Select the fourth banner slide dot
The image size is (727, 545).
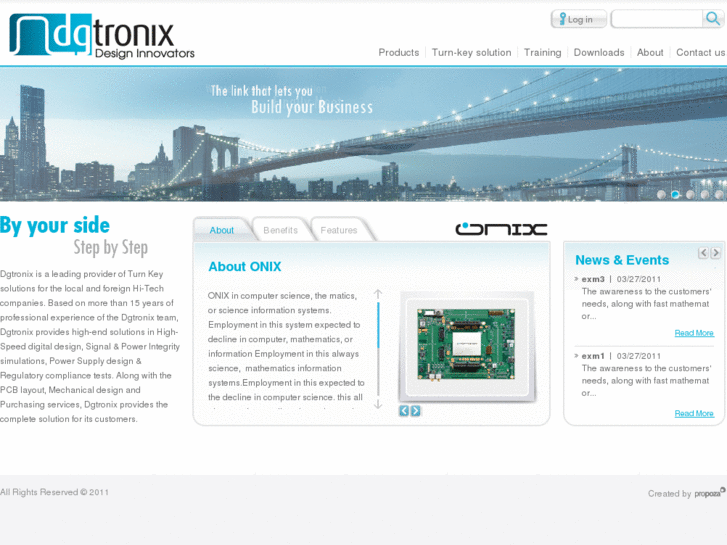(x=705, y=195)
